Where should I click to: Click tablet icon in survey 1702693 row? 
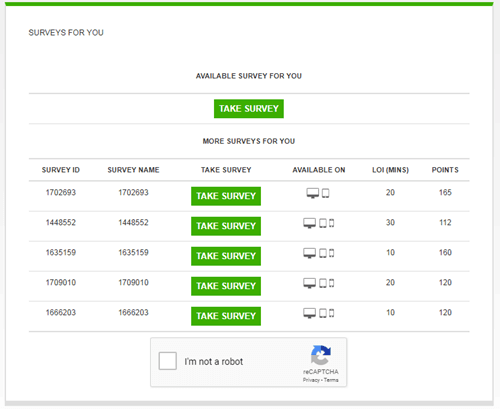(326, 193)
